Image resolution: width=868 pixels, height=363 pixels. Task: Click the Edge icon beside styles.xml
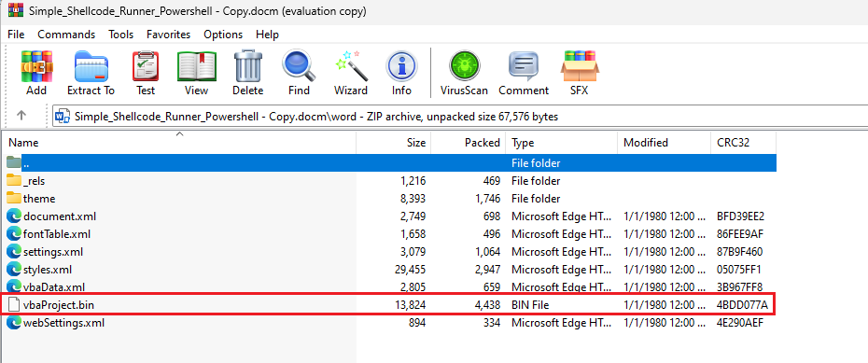(14, 270)
